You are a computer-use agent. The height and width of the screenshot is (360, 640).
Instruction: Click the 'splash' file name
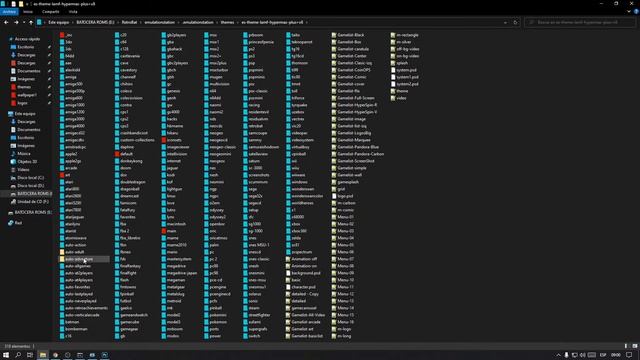[x=402, y=63]
